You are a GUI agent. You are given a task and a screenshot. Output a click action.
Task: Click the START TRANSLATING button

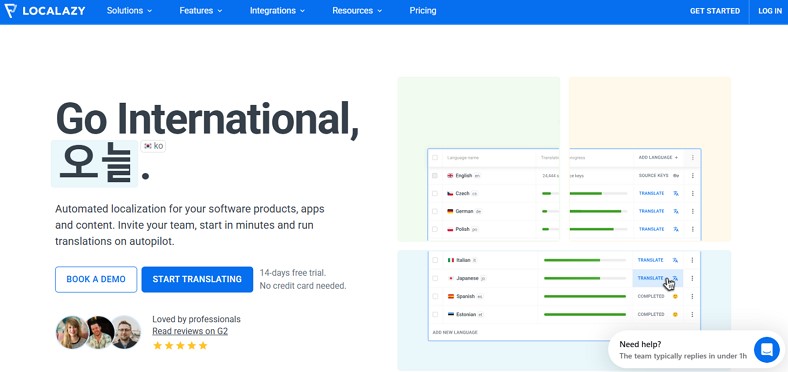click(x=197, y=279)
